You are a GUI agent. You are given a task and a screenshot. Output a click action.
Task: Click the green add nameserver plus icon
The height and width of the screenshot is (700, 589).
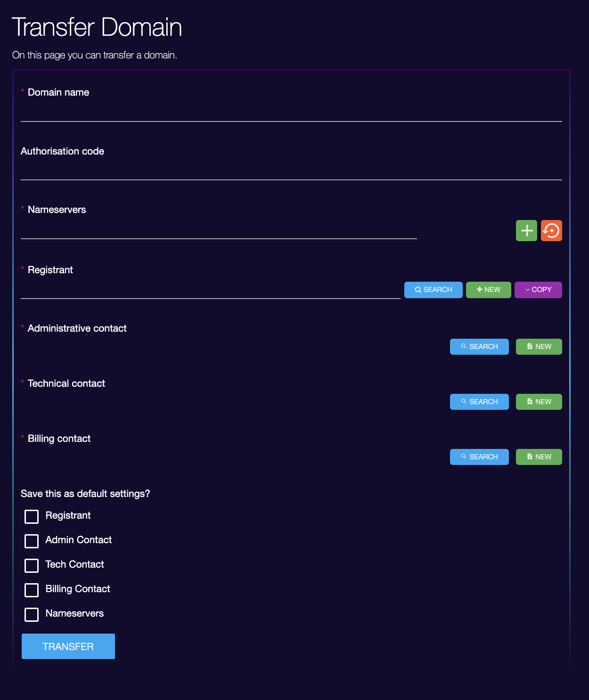526,231
